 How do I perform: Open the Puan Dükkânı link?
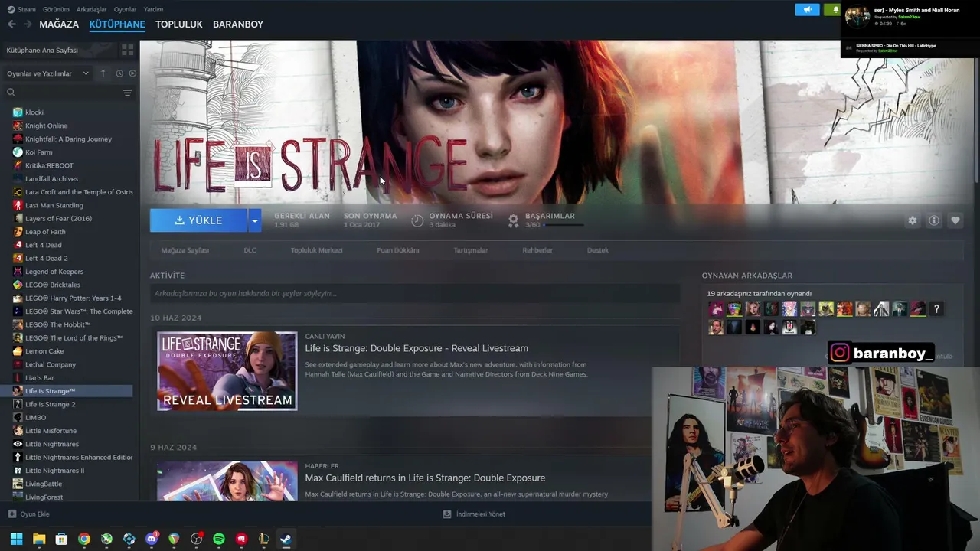coord(398,250)
